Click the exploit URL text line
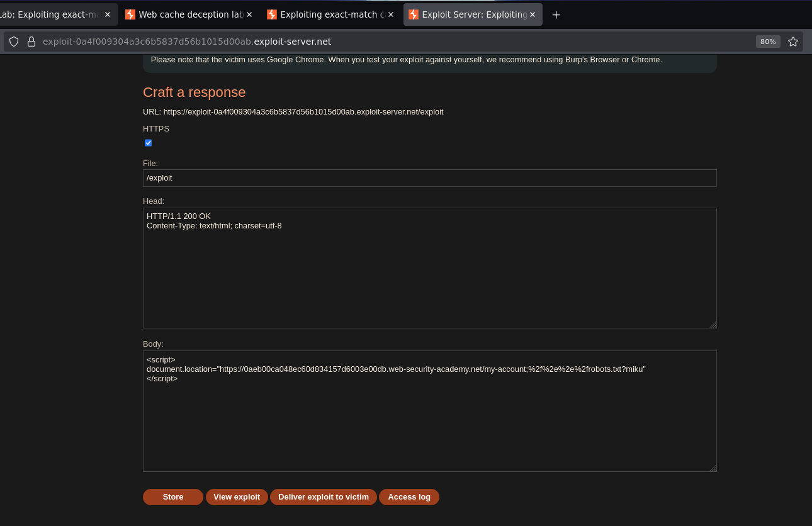Image resolution: width=812 pixels, height=526 pixels. [293, 112]
